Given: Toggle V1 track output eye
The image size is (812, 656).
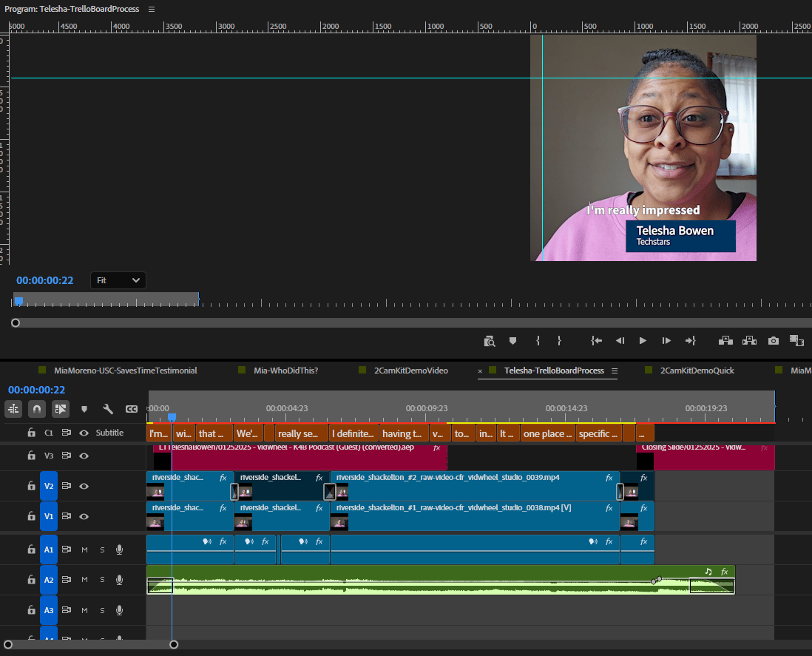Looking at the screenshot, I should point(84,516).
